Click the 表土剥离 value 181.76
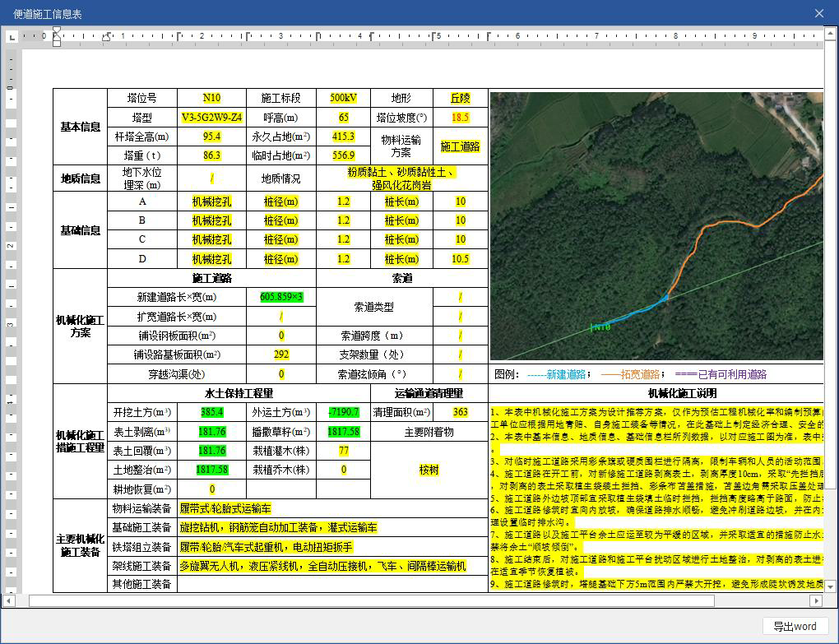839x644 pixels. [x=212, y=432]
